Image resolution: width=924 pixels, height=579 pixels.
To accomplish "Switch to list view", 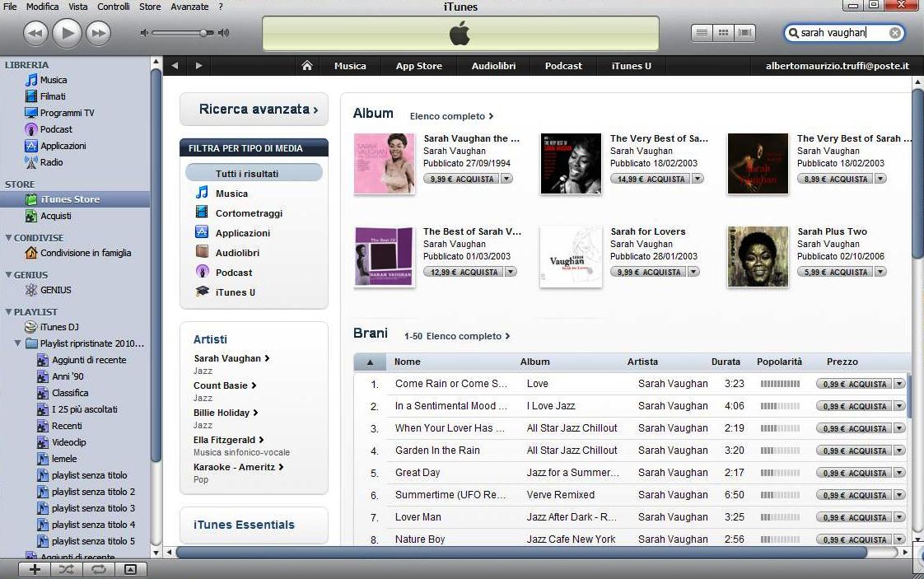I will pos(702,33).
